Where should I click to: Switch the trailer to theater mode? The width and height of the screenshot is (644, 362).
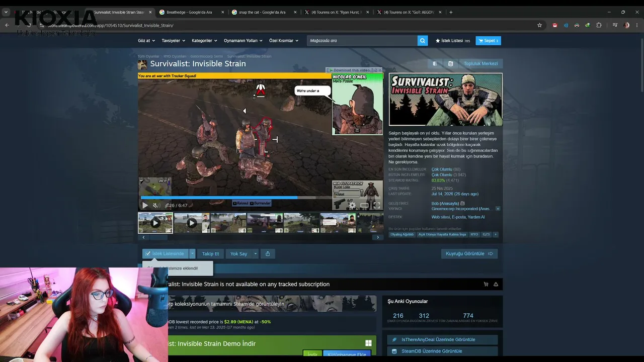(x=364, y=205)
